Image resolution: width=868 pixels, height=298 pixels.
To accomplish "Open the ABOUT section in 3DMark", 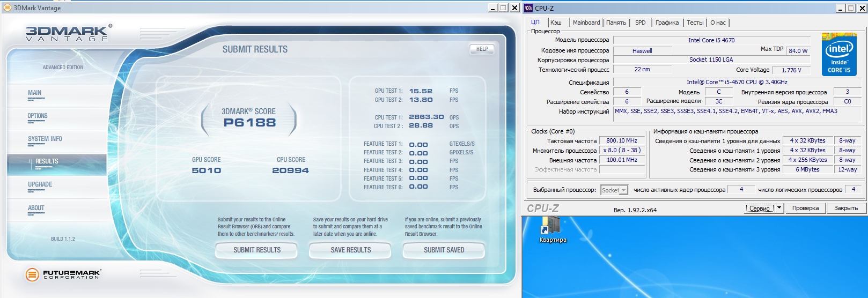I will pos(36,208).
